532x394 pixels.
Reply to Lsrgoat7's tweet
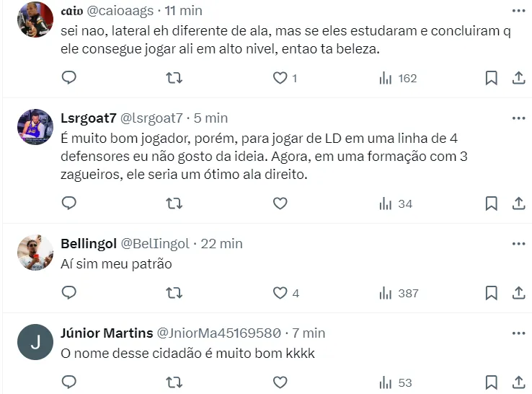pos(69,203)
